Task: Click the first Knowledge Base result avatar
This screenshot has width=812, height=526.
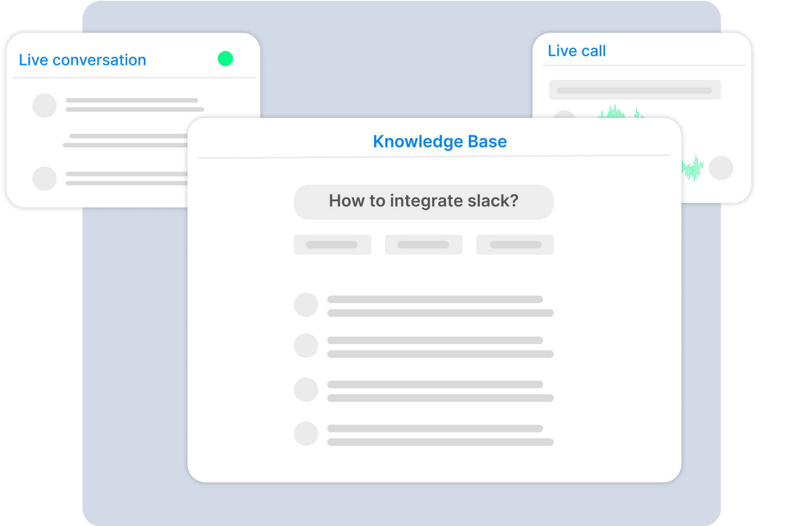Action: tap(306, 305)
